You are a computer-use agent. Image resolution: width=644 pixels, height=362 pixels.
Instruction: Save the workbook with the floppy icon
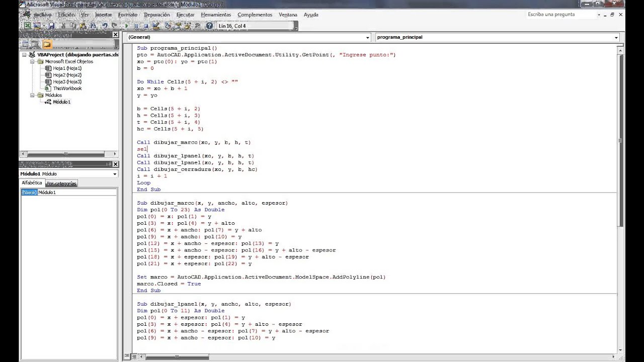51,26
